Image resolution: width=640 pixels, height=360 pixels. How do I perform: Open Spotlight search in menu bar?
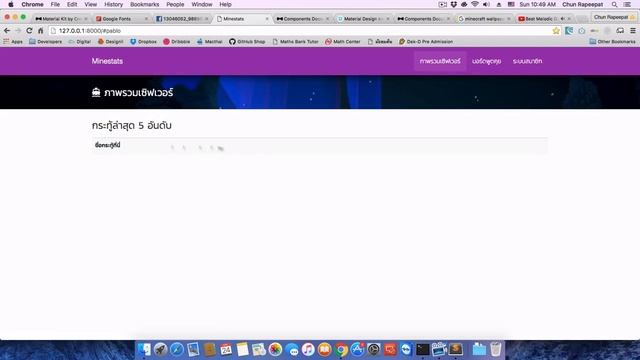tap(614, 4)
